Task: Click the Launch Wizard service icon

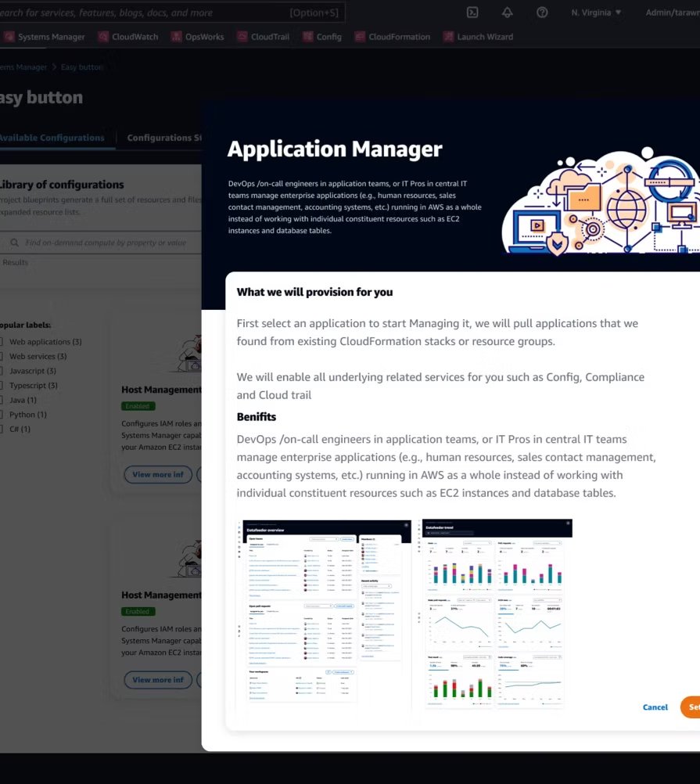Action: coord(449,37)
